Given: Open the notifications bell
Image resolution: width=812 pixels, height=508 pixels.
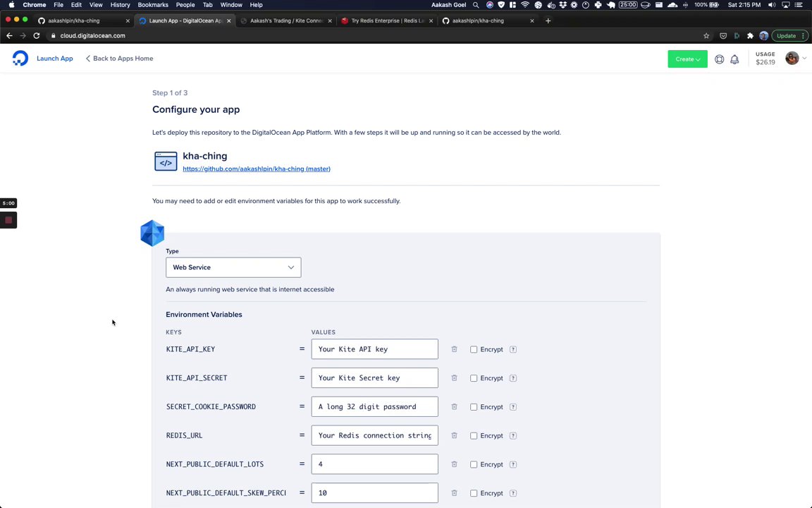Looking at the screenshot, I should coord(734,59).
